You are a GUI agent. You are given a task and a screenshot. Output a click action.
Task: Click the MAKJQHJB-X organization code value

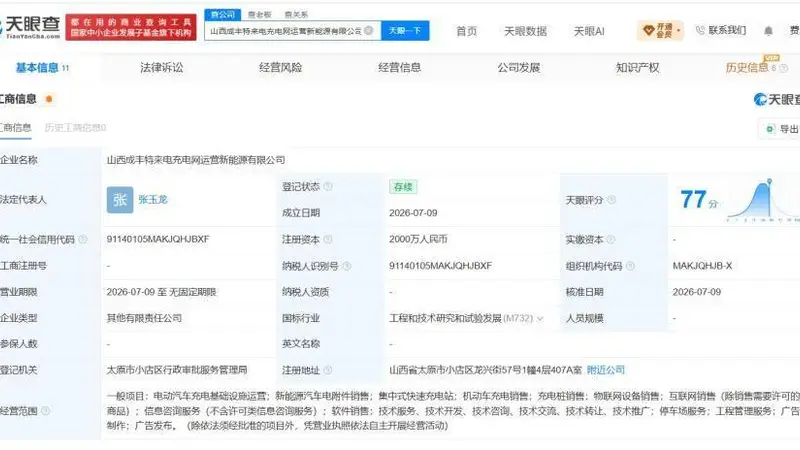pyautogui.click(x=702, y=266)
